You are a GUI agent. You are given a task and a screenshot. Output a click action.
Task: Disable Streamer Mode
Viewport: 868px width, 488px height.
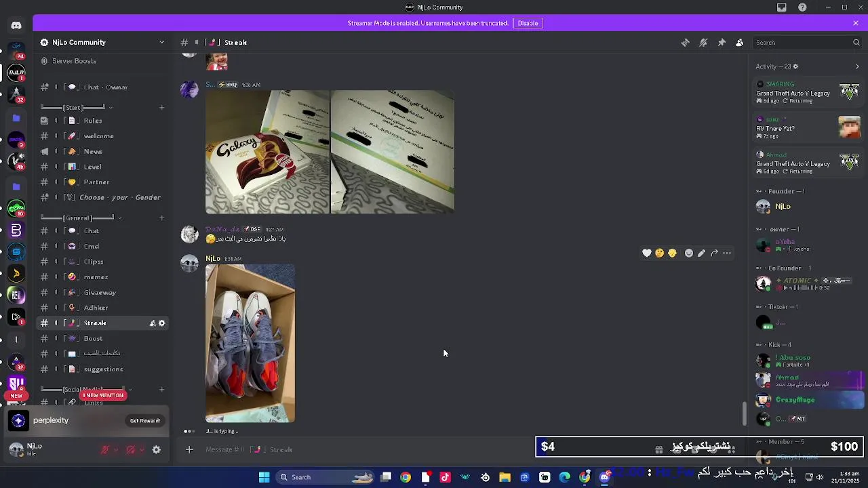coord(528,23)
